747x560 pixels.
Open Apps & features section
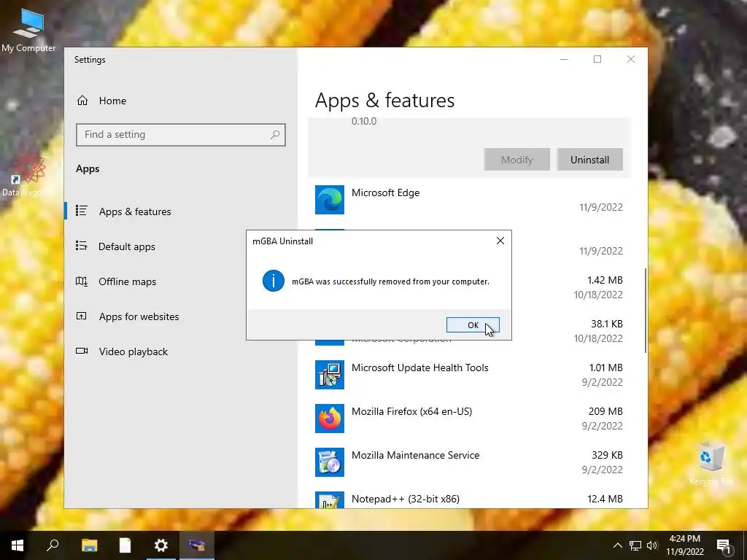pos(135,211)
